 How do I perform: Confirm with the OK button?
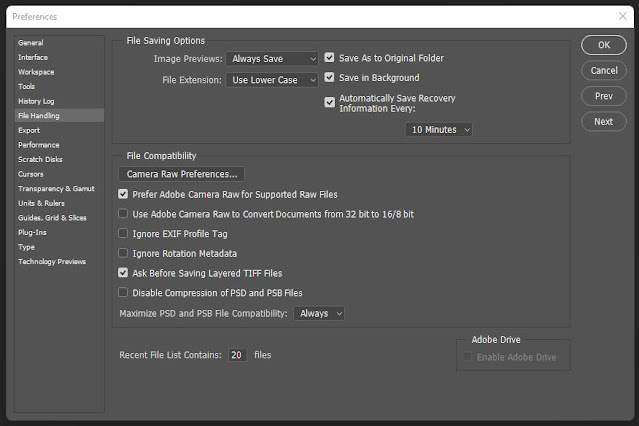604,45
